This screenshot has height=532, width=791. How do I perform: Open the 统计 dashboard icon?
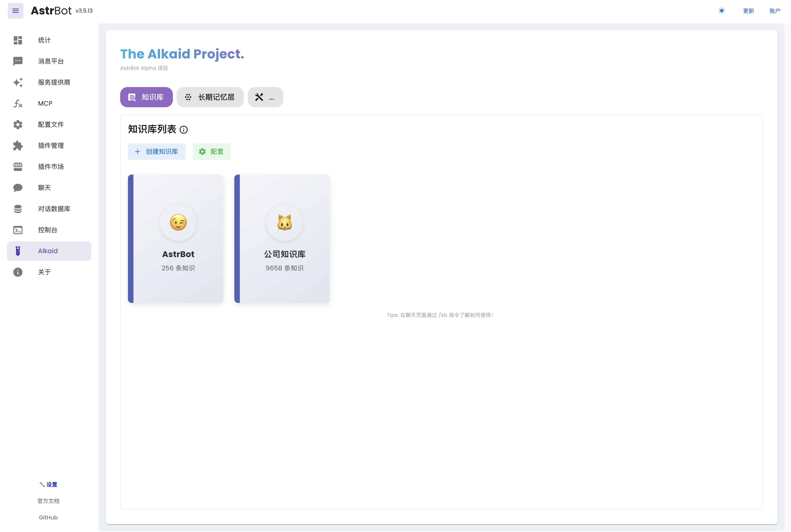18,40
